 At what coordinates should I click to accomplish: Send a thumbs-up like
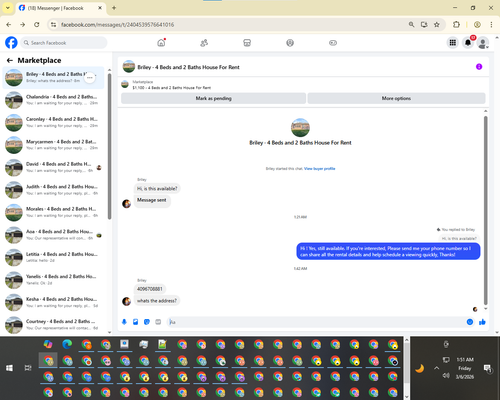point(482,322)
